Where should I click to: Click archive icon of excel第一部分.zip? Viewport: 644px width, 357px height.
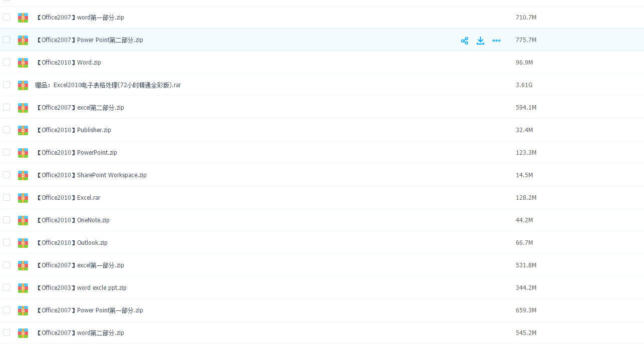coord(23,265)
